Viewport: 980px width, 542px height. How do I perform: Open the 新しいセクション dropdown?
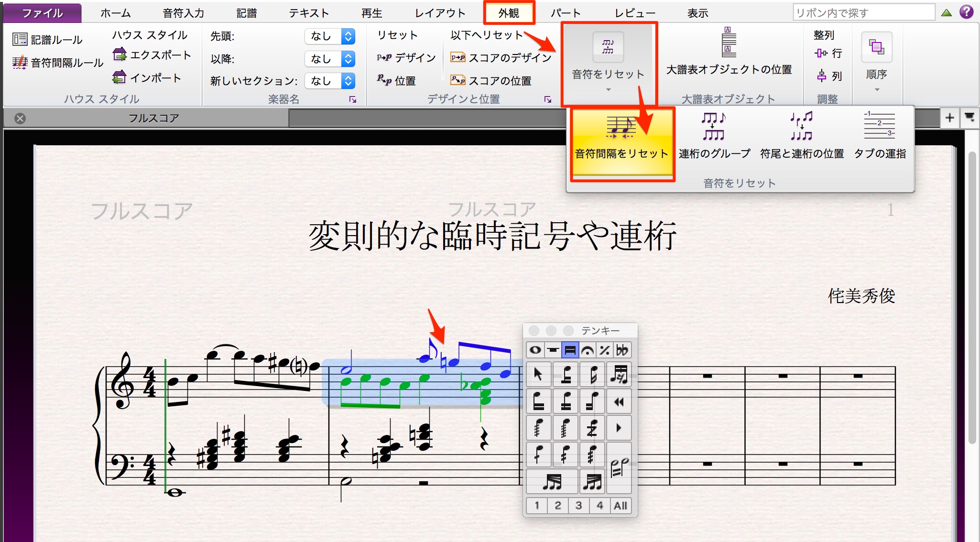(330, 81)
